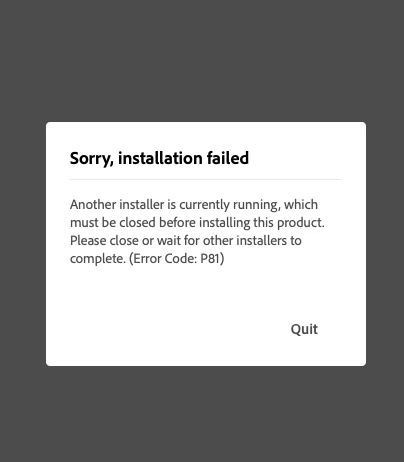
Task: Click the "must be closed before installing" line
Action: coord(197,223)
